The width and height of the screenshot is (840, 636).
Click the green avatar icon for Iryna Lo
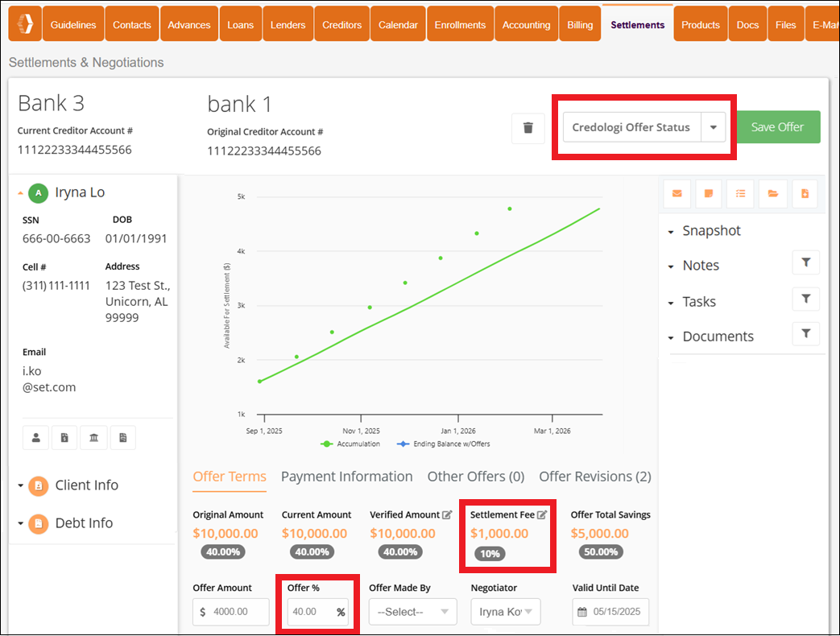coord(38,192)
